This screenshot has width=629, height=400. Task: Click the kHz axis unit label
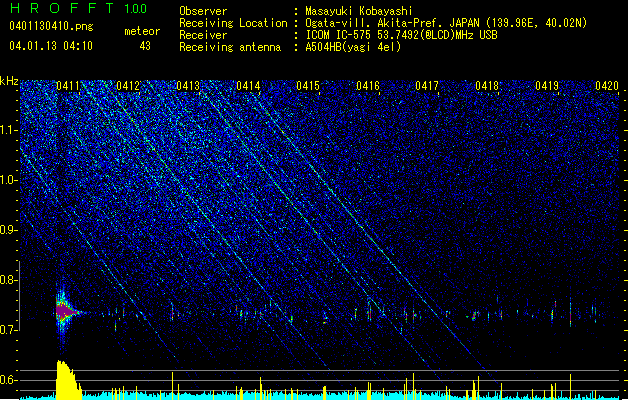pos(9,81)
